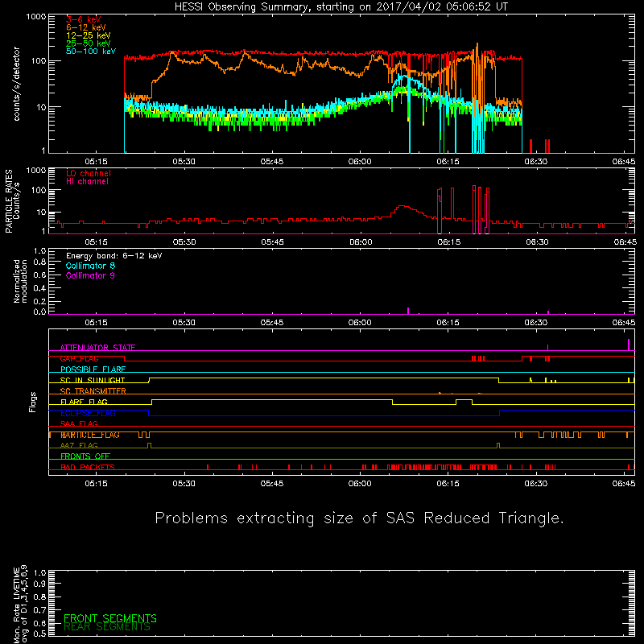Click the 06:15 tick label under the flags plot
The height and width of the screenshot is (644, 644).
[448, 484]
